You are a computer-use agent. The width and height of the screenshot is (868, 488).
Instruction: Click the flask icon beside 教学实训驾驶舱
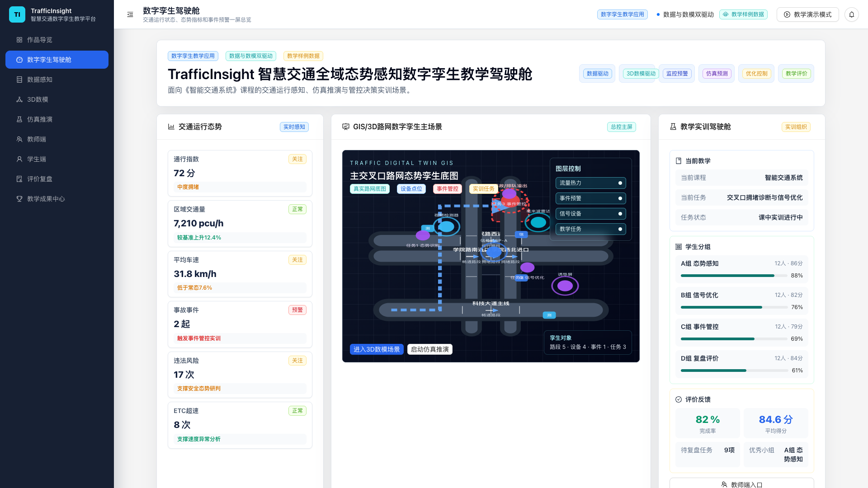click(673, 127)
